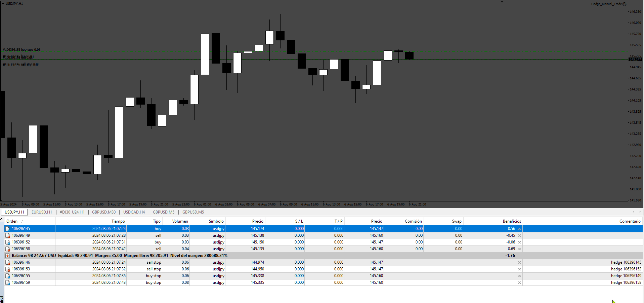Click the Balance row summary icon

tap(8, 256)
